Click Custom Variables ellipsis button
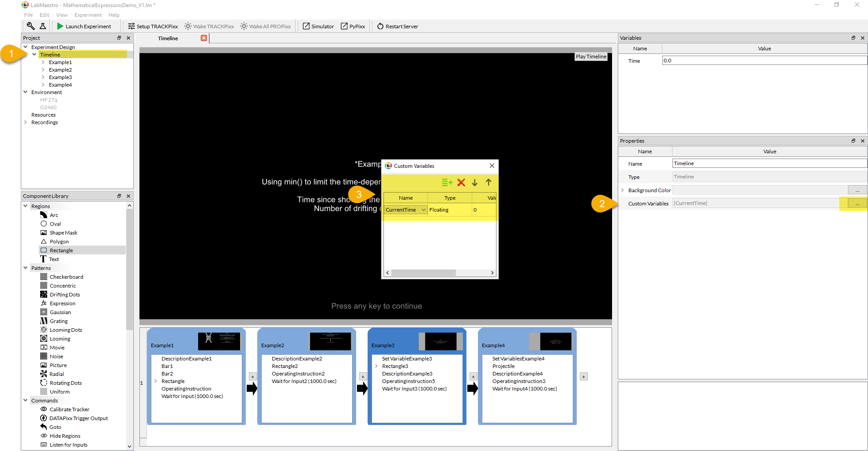The height and width of the screenshot is (451, 868). pos(857,204)
